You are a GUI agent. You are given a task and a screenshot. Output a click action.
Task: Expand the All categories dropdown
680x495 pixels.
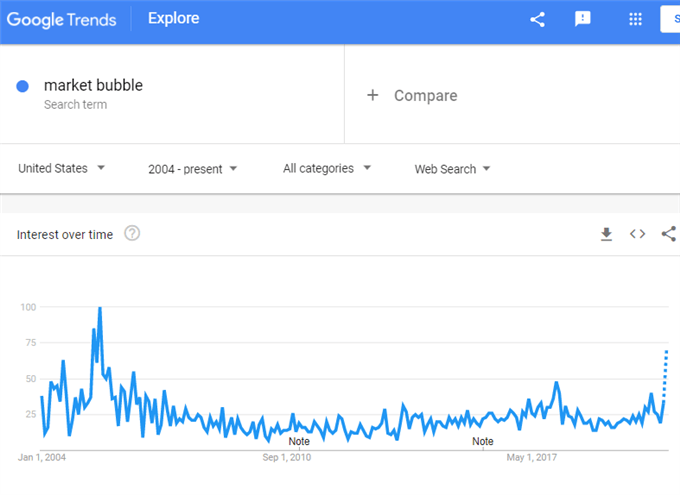pos(327,168)
